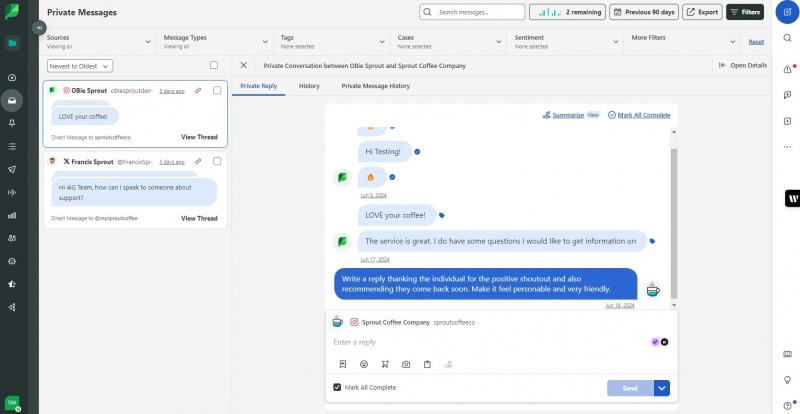Open the Newest to Oldest sort dropdown

80,66
